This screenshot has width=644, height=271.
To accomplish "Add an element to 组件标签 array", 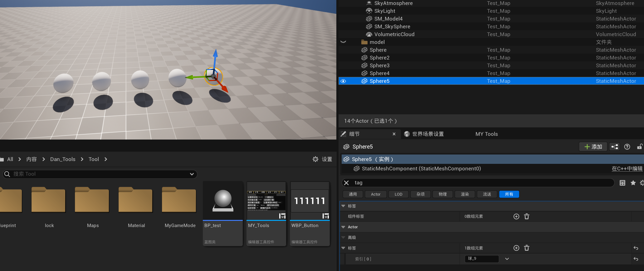I will (x=516, y=216).
